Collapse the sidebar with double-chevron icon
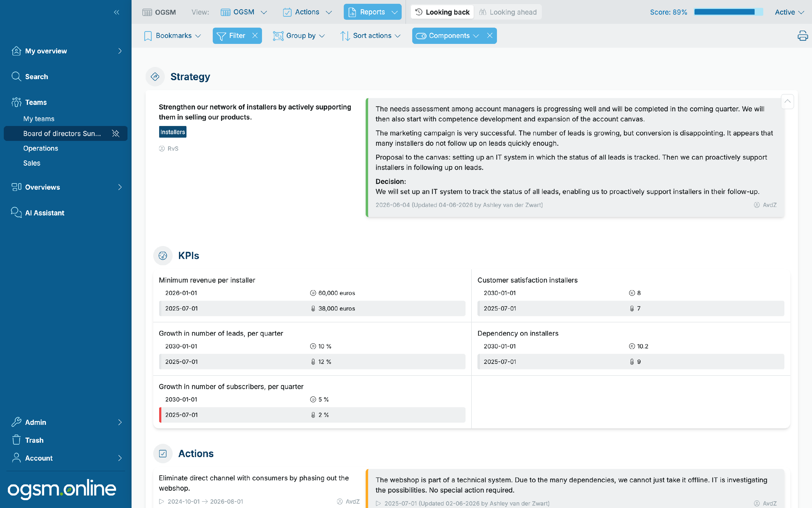This screenshot has height=508, width=812. [x=116, y=12]
